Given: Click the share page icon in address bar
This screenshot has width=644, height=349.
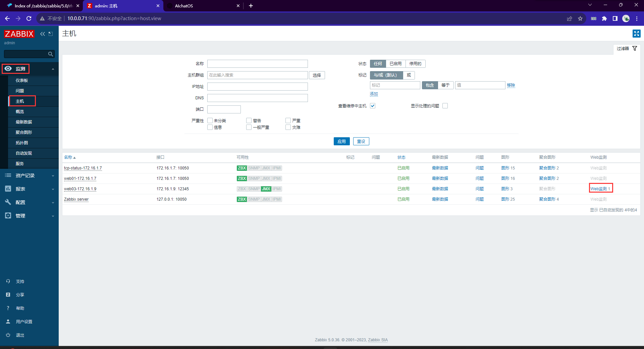Looking at the screenshot, I should (x=570, y=18).
